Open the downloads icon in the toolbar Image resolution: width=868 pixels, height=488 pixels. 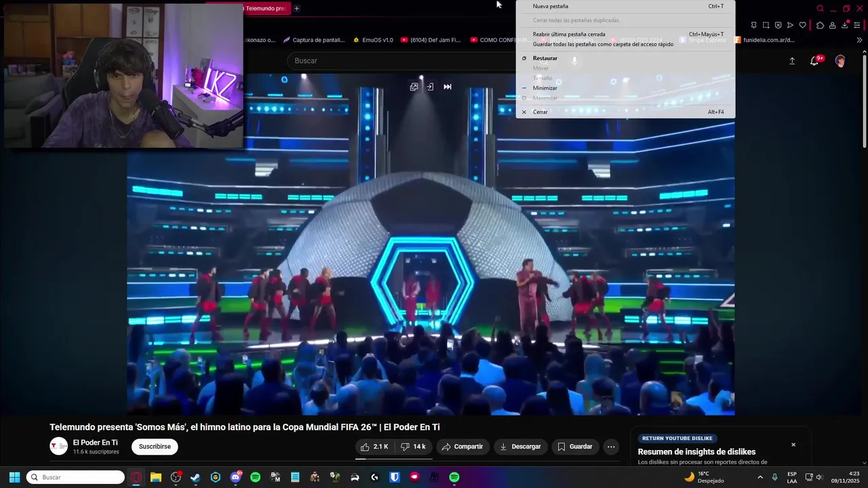pos(845,25)
